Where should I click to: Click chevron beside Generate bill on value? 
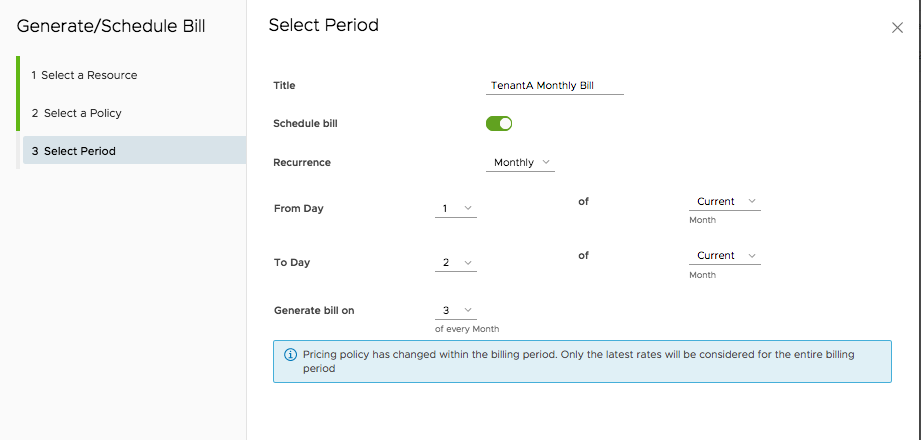(469, 311)
